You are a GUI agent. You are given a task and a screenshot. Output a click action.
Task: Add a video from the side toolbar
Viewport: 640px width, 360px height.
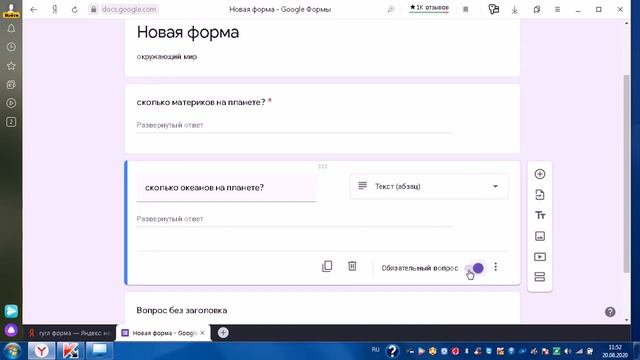(x=540, y=257)
